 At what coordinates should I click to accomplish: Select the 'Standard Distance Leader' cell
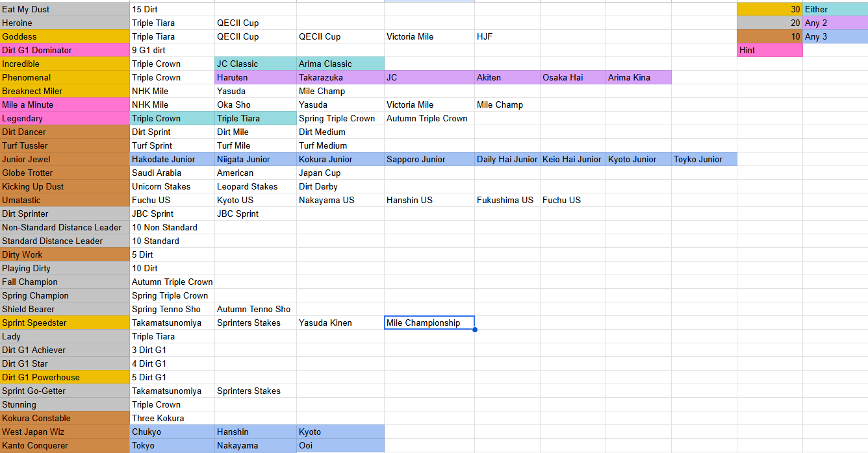[x=65, y=241]
